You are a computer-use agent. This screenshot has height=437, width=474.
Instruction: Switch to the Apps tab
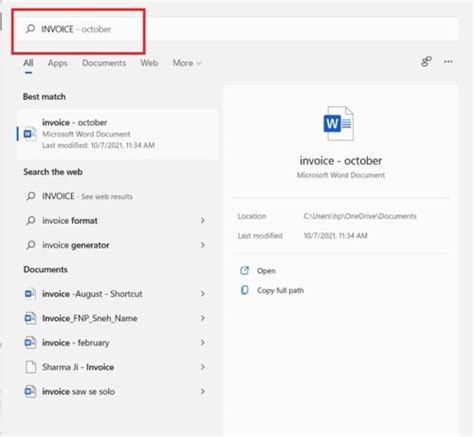point(57,63)
